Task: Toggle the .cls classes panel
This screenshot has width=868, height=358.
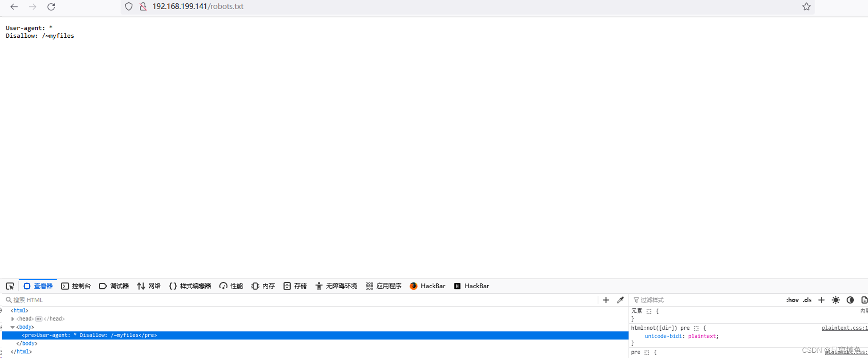Action: click(x=807, y=300)
